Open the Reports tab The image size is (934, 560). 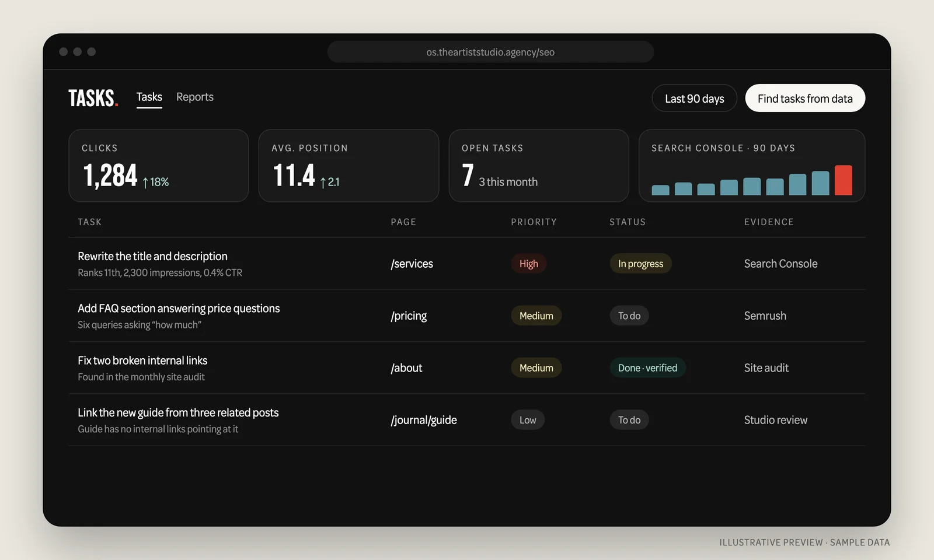(195, 97)
